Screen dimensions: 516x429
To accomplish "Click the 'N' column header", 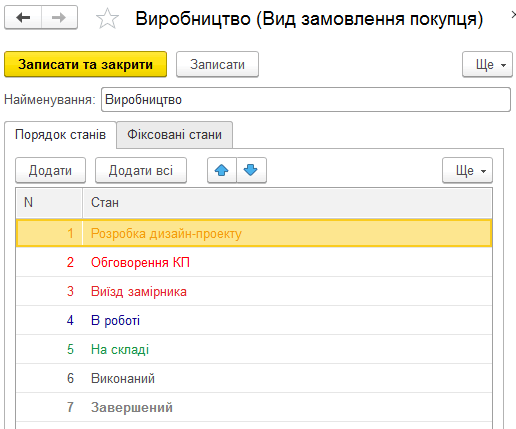I will point(49,203).
